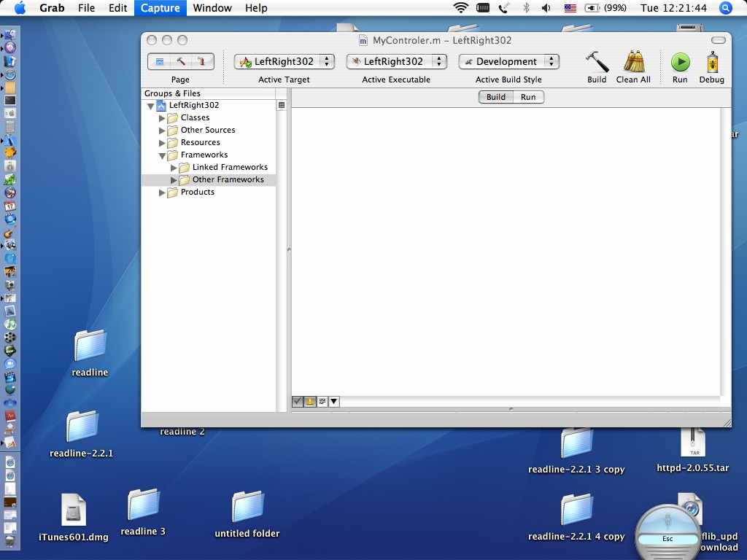Expand the Resources group
This screenshot has height=560, width=747.
(162, 142)
